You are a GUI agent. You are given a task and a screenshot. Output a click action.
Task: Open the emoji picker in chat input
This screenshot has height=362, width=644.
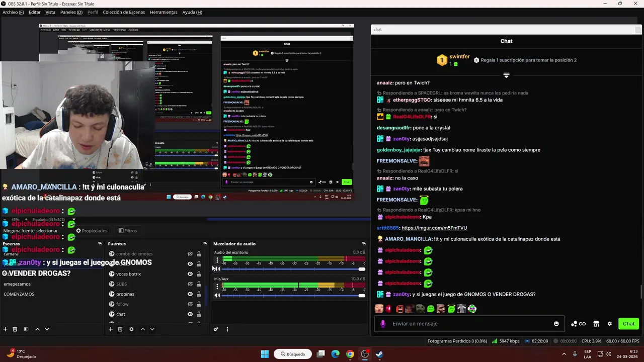pyautogui.click(x=556, y=324)
